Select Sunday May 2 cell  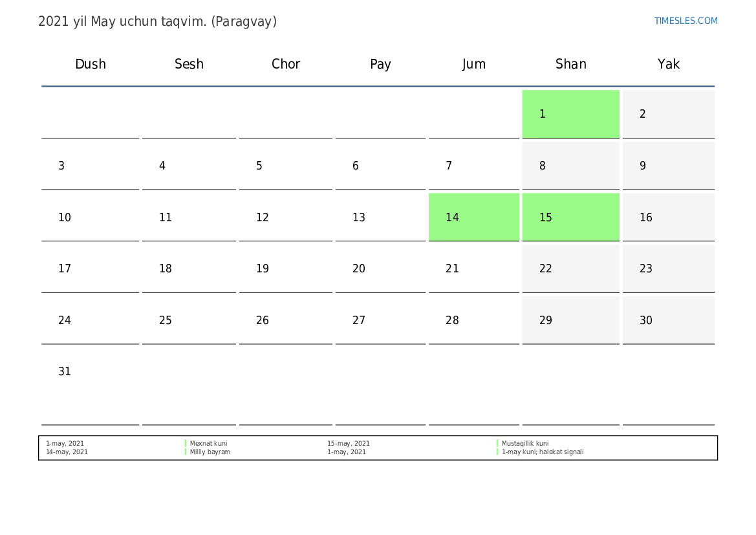click(668, 114)
